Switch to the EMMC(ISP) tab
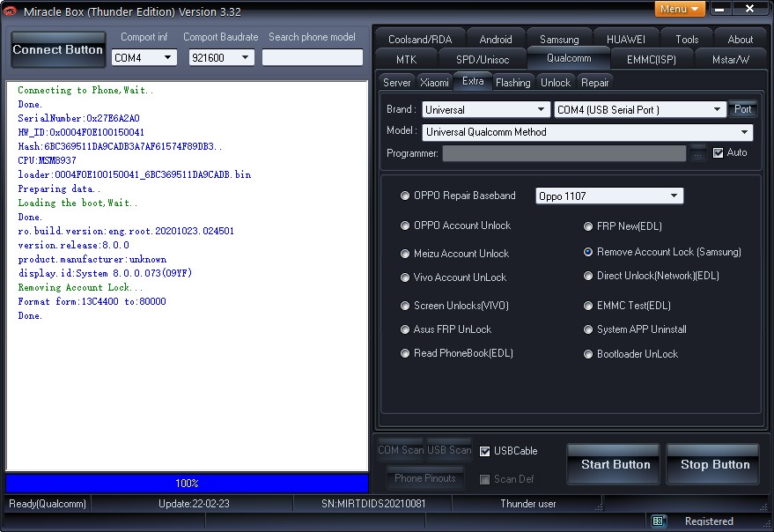 point(651,59)
